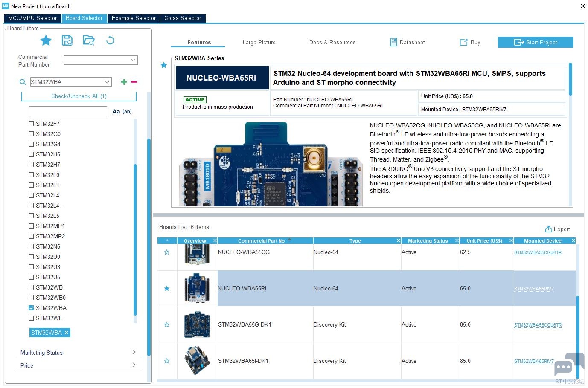Star the NUCLEO-WBA55CG board row
The height and width of the screenshot is (388, 588).
click(167, 252)
